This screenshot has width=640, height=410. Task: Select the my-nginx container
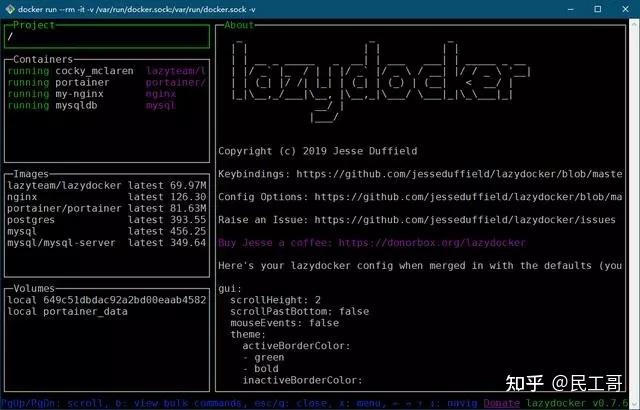pyautogui.click(x=107, y=94)
